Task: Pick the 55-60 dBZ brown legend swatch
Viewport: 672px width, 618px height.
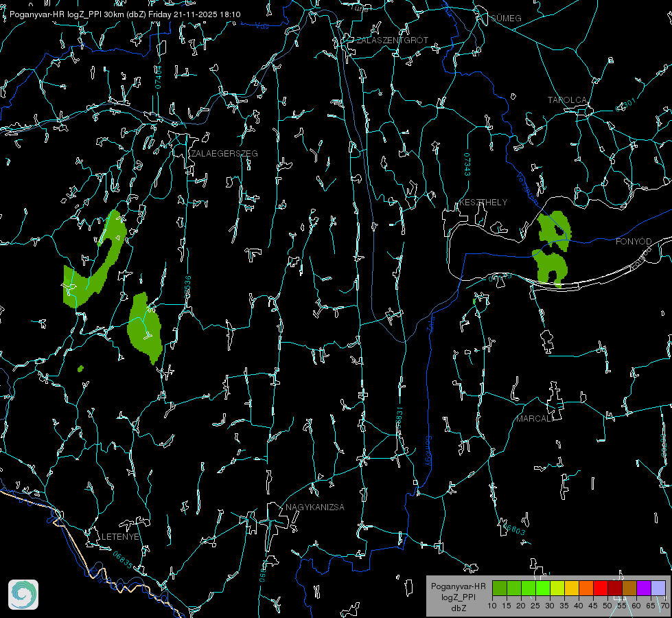Action: (x=629, y=588)
